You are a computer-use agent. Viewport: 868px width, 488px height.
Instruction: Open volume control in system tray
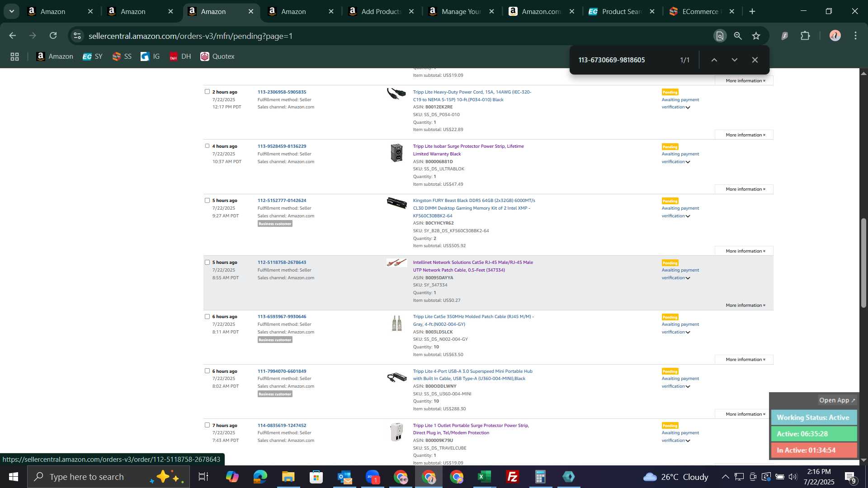coord(793,477)
